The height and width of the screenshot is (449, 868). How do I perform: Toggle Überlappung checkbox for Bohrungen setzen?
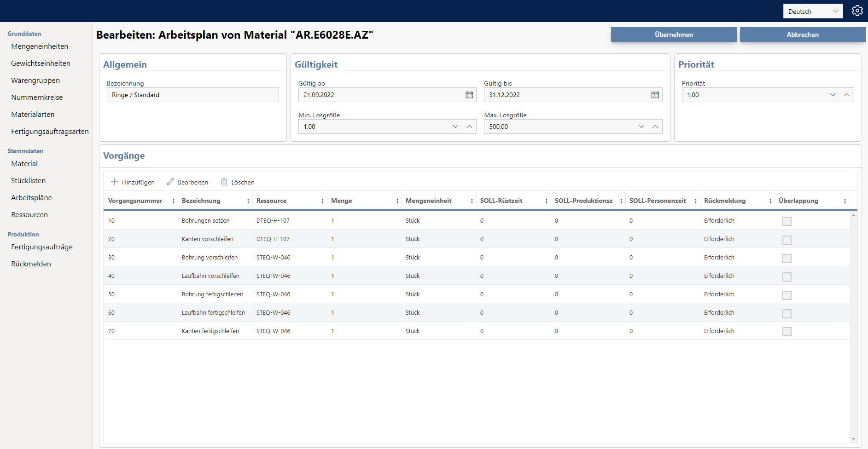tap(787, 221)
